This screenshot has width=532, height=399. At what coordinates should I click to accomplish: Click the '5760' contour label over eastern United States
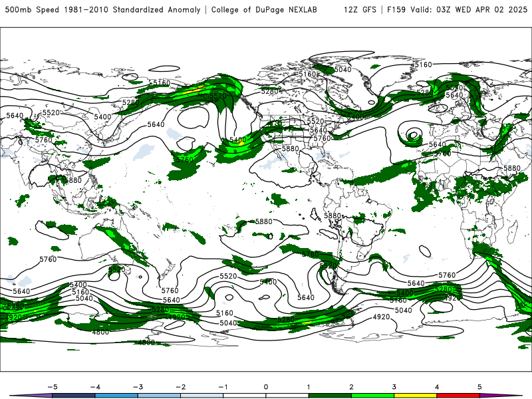tap(322, 138)
